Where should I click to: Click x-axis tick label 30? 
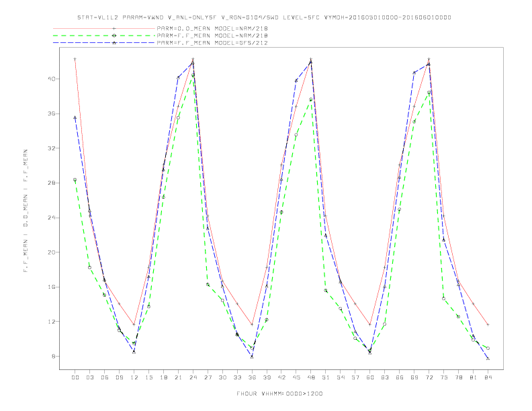coord(222,377)
